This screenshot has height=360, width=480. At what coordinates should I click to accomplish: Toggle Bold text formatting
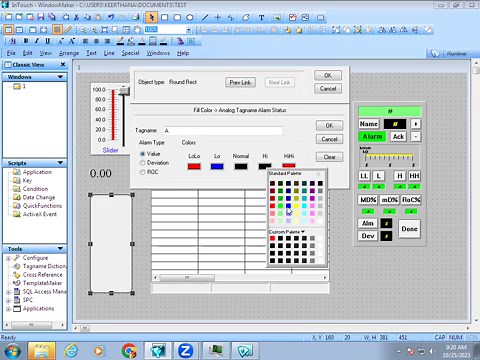(x=26, y=41)
